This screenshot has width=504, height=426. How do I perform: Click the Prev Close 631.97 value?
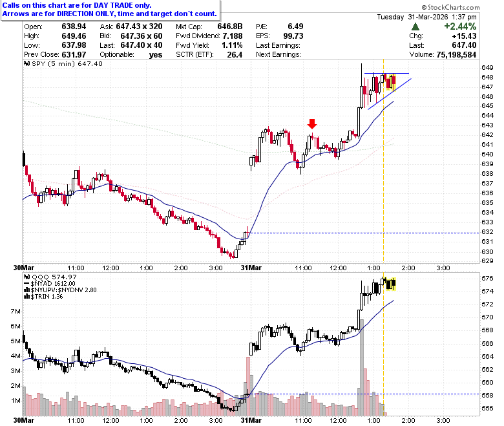(x=74, y=54)
